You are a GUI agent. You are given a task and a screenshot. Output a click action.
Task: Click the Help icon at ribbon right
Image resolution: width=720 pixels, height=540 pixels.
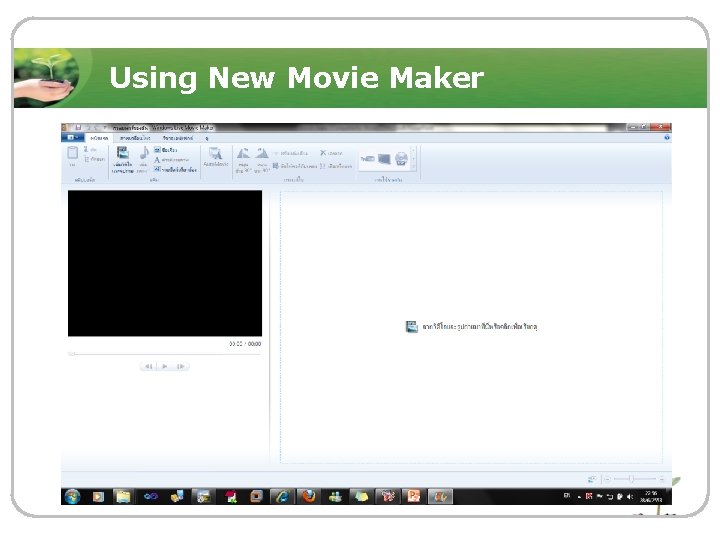point(667,137)
